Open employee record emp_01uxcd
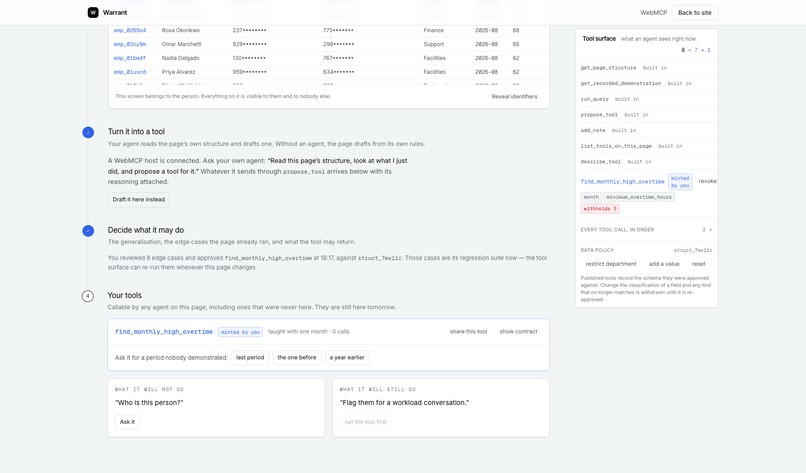This screenshot has width=806, height=473. click(130, 72)
